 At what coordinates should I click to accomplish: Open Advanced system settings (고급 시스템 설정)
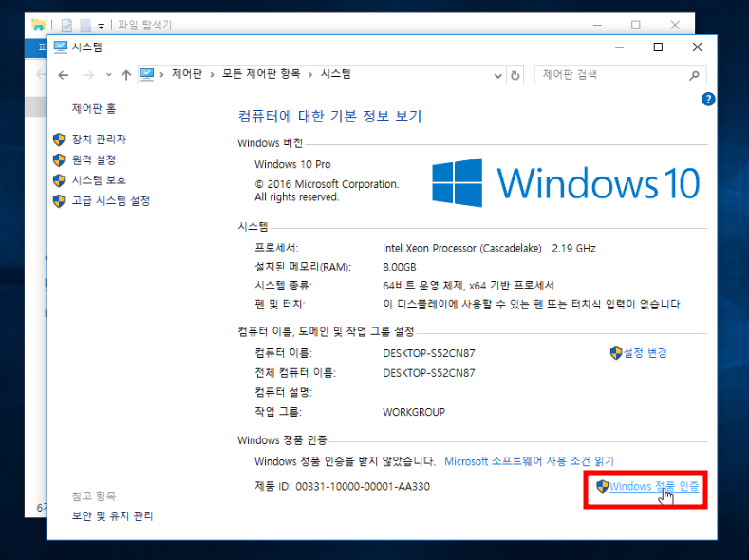111,201
